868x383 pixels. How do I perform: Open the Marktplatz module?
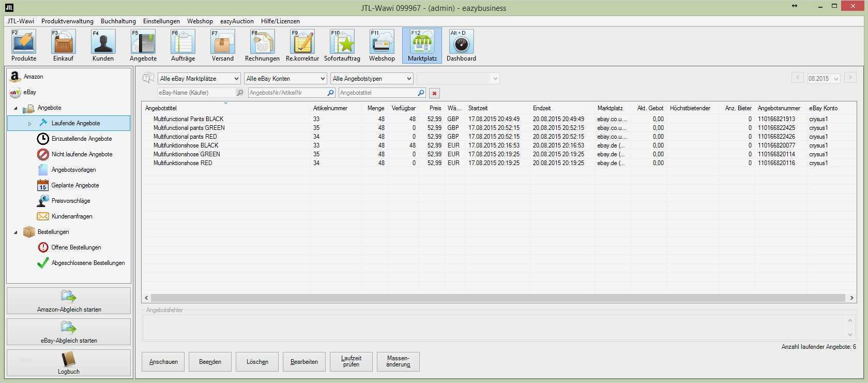pos(422,46)
